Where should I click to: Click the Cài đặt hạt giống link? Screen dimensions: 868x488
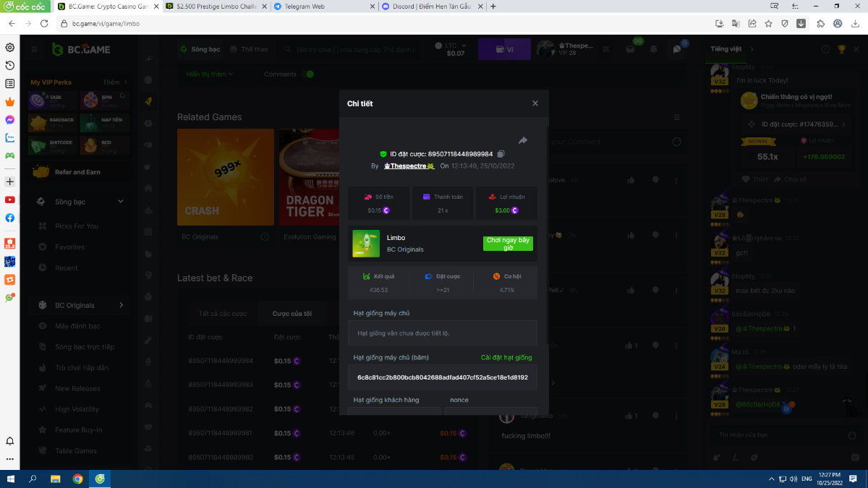pyautogui.click(x=506, y=358)
